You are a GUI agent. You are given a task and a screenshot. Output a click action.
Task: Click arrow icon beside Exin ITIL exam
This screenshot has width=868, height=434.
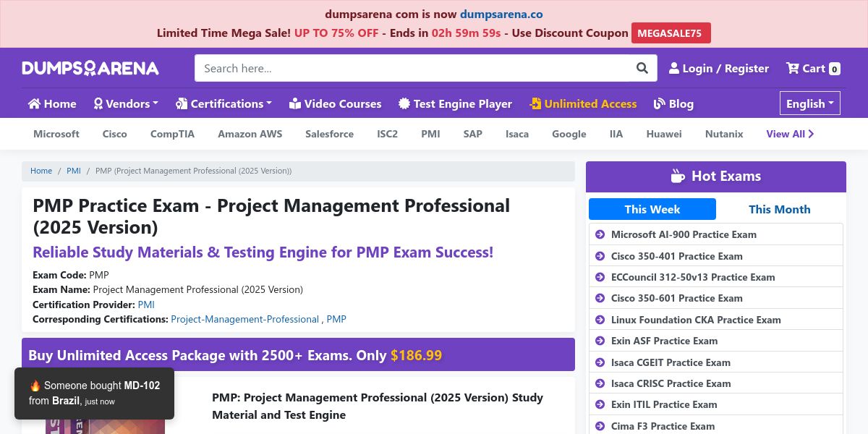[x=600, y=404]
